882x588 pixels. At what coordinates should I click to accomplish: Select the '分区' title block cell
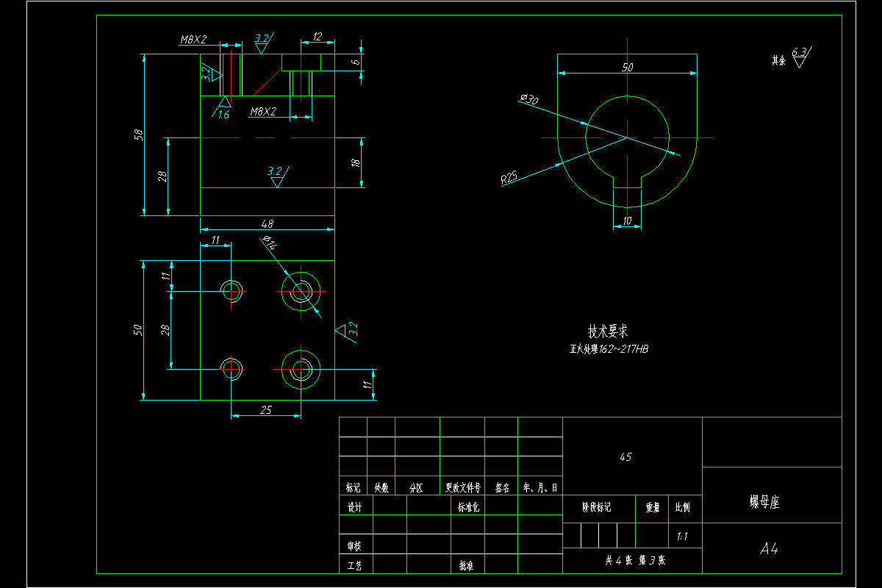pos(416,487)
